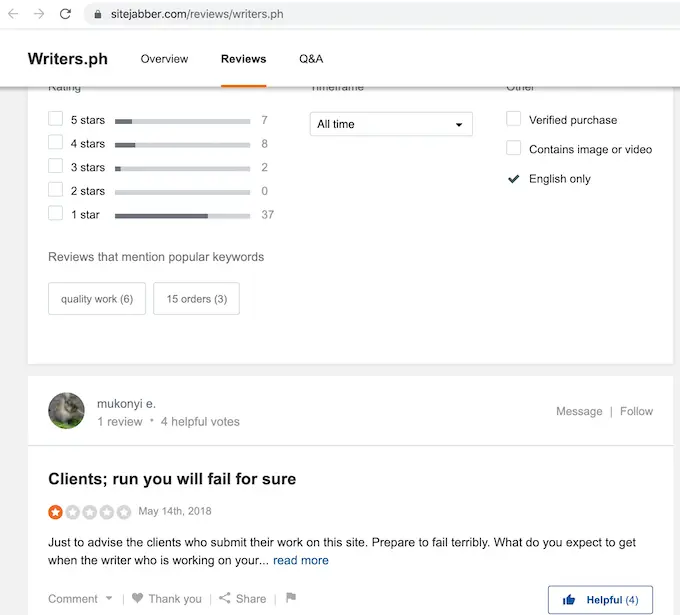Open mukonyi e.'s profile avatar
Screen dimensions: 680x615
pos(66,411)
